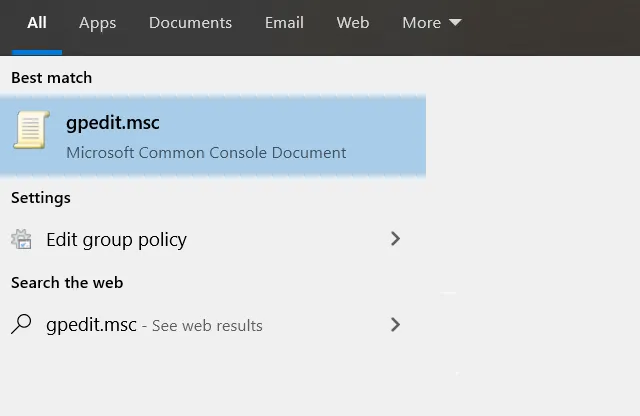Image resolution: width=640 pixels, height=416 pixels.
Task: Click gpedit.msc See web results entry
Action: pos(213,325)
